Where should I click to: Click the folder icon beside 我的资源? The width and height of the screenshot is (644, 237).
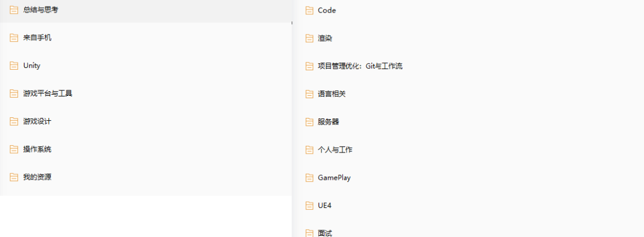point(14,177)
